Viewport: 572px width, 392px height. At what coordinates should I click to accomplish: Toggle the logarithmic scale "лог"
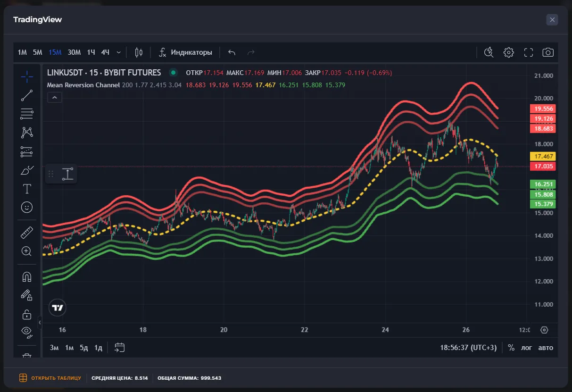526,348
